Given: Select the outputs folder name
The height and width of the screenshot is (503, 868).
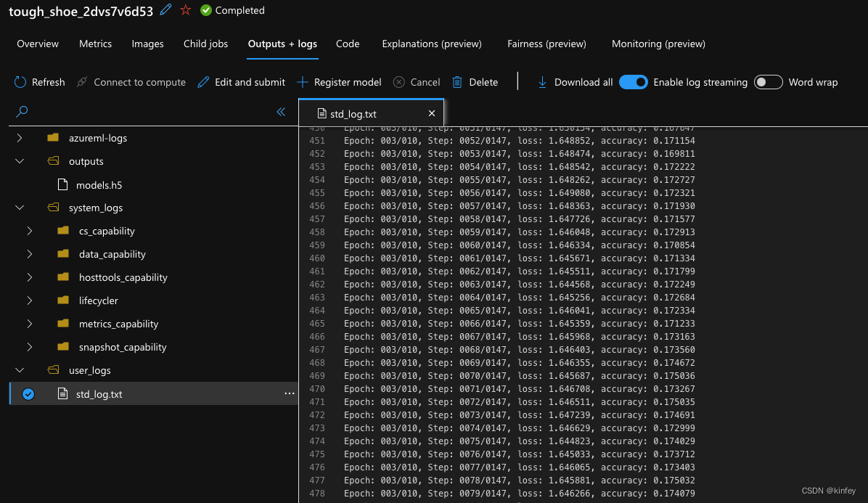Looking at the screenshot, I should pos(86,161).
